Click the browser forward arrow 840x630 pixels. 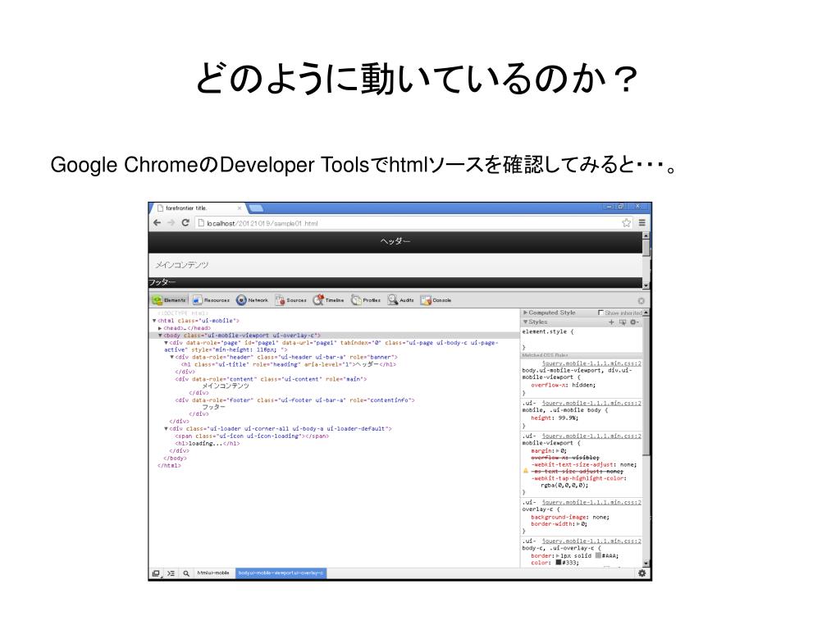pos(171,223)
